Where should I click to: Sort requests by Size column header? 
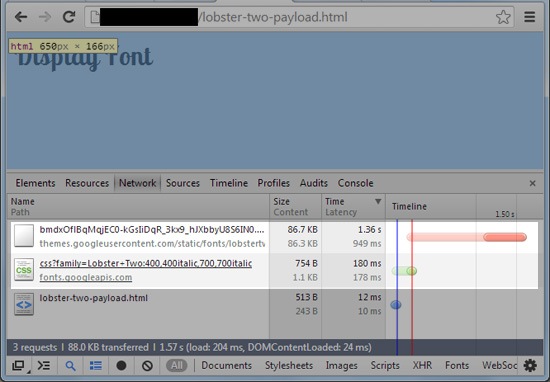(295, 207)
